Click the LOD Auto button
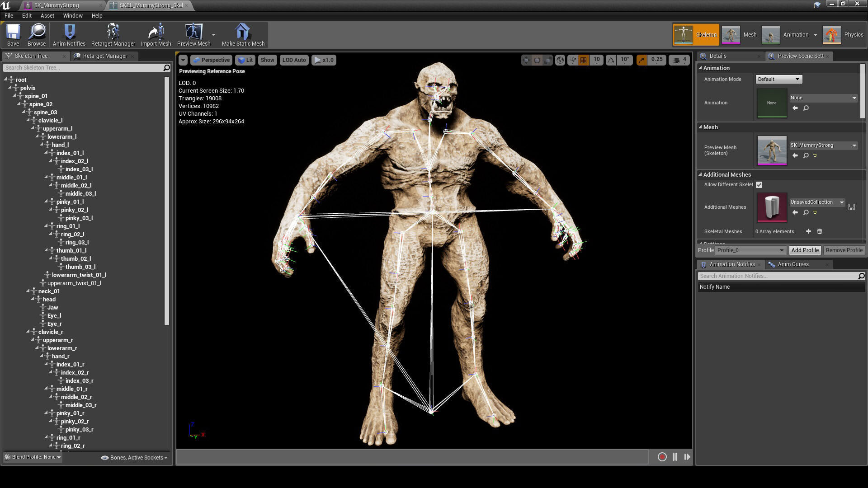Viewport: 868px width, 488px height. (294, 60)
